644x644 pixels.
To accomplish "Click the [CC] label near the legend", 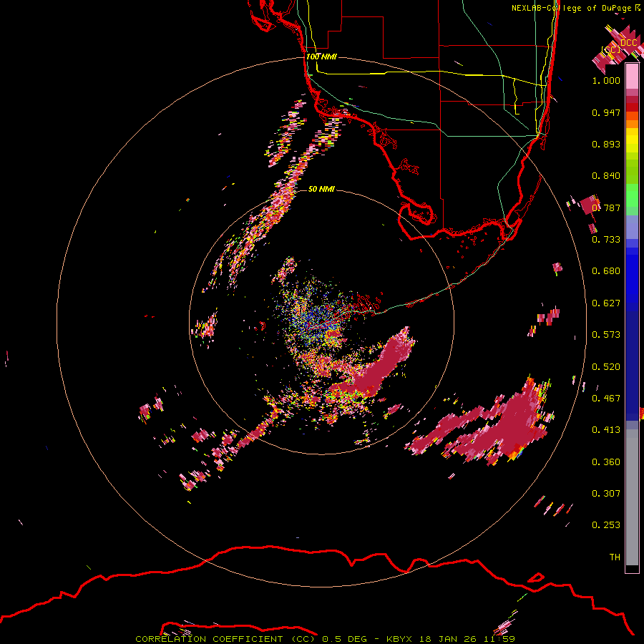I will point(611,49).
